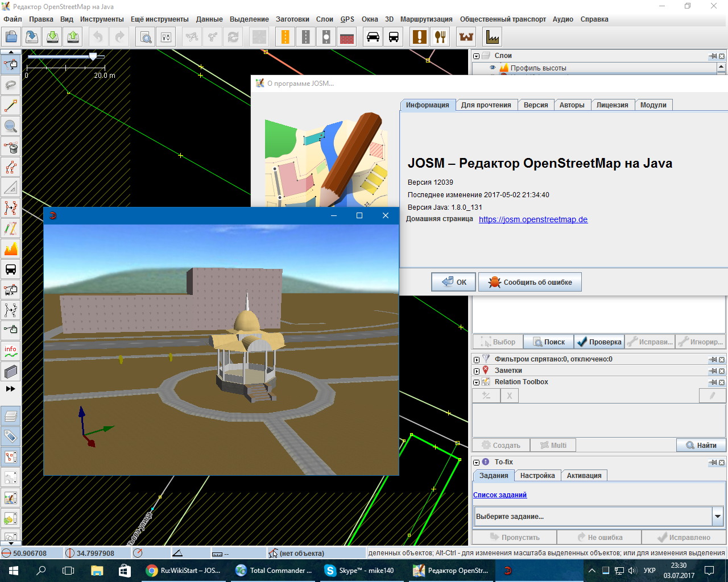Collapse the Слои panel

(x=477, y=56)
